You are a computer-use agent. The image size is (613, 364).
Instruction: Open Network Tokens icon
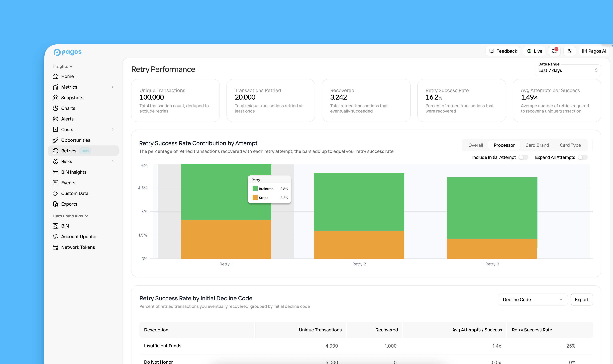(x=55, y=247)
